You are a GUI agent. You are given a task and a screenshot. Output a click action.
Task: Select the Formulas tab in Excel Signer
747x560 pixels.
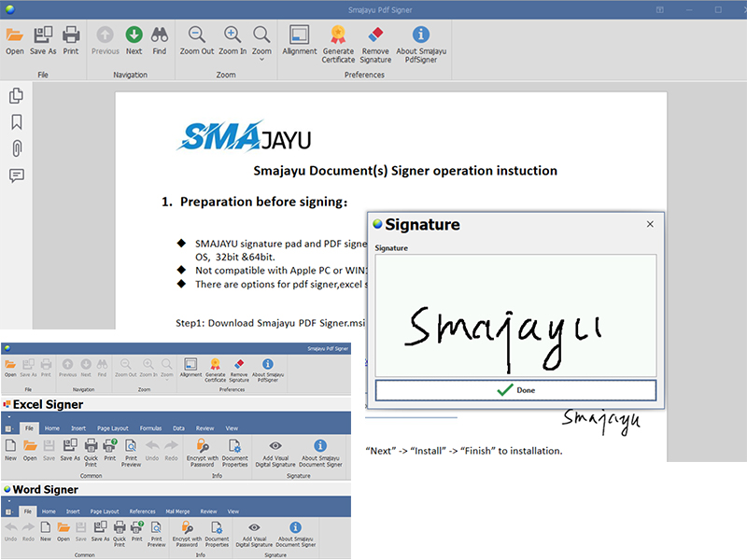click(x=150, y=428)
